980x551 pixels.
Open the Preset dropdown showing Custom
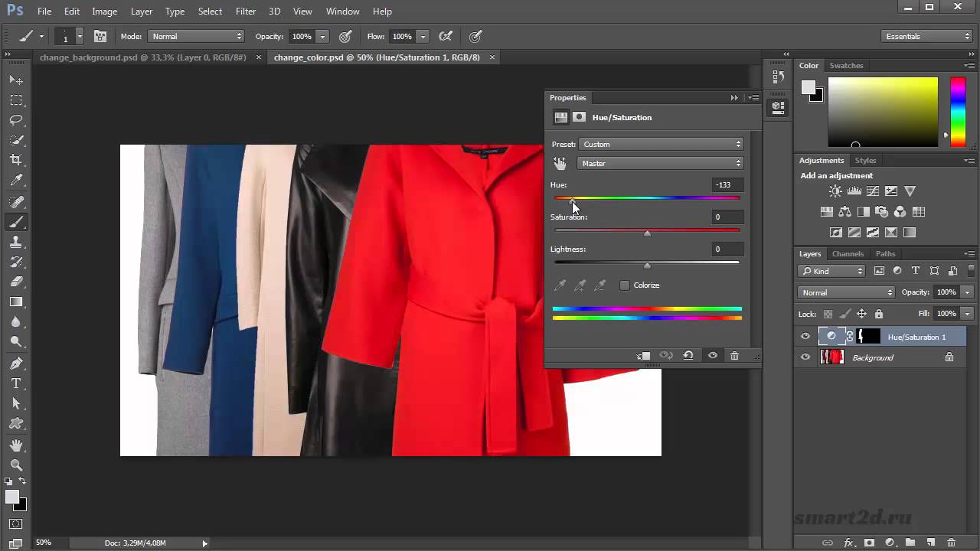(661, 144)
